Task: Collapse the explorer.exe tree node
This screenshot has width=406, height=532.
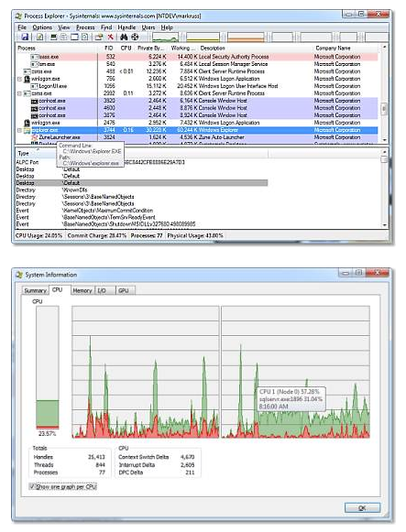Action: pos(19,130)
